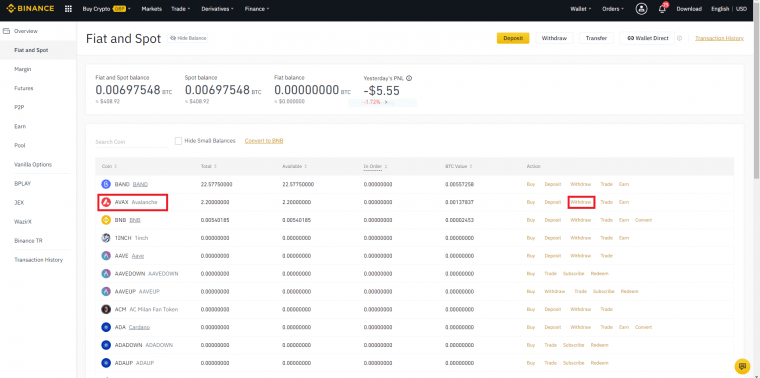Image resolution: width=760 pixels, height=378 pixels.
Task: Click the ADAUP coin icon
Action: click(106, 363)
